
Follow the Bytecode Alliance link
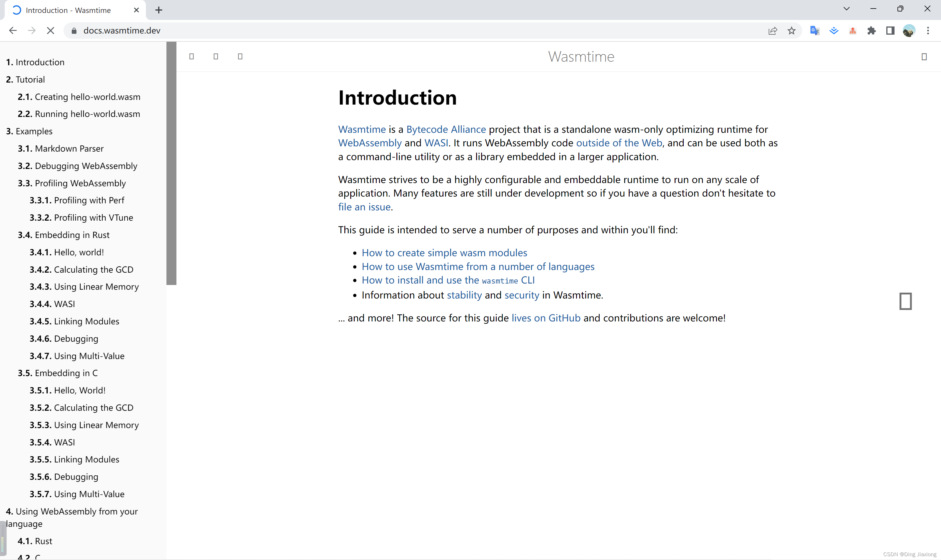[446, 130]
